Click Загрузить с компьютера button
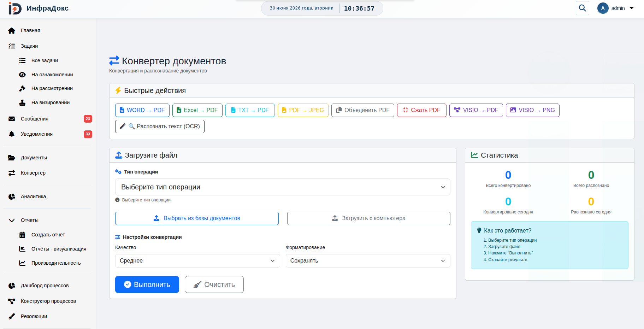 (369, 218)
